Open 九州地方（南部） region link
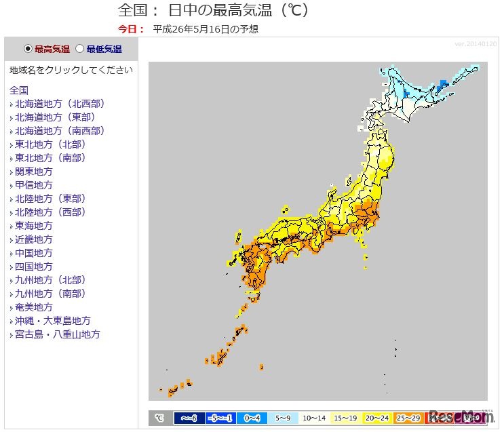This screenshot has height=432, width=504. (x=50, y=294)
